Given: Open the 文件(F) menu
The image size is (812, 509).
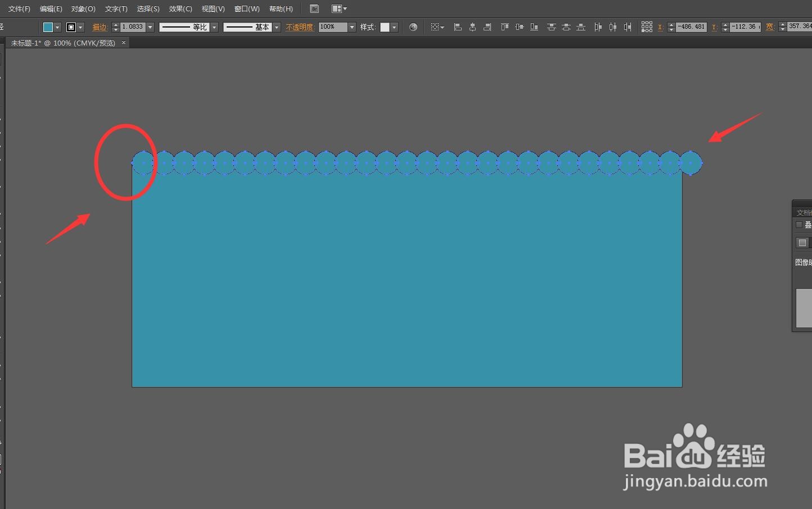Looking at the screenshot, I should [19, 9].
